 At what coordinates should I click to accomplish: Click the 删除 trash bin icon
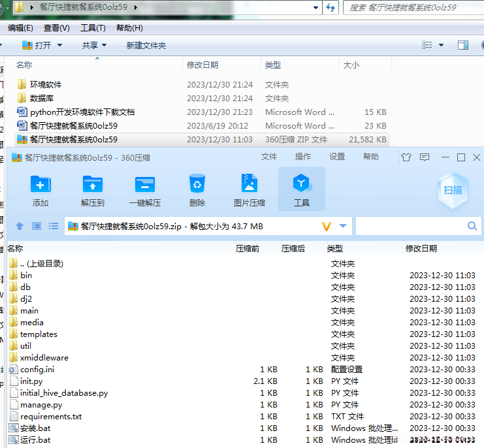(x=197, y=184)
